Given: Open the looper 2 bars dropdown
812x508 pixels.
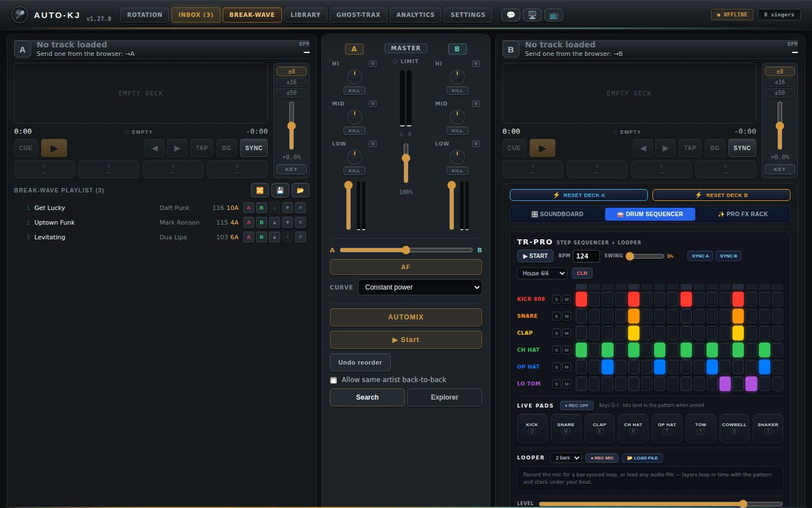Looking at the screenshot, I should (x=566, y=458).
